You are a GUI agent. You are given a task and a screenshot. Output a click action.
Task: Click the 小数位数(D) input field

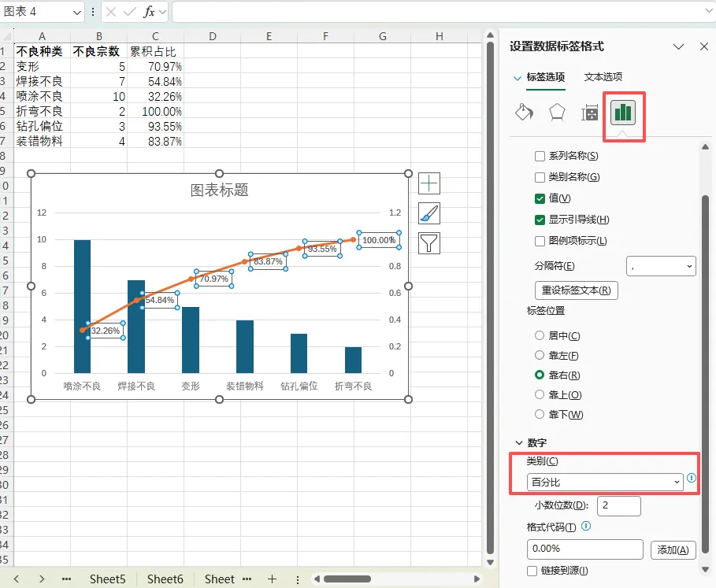[619, 505]
